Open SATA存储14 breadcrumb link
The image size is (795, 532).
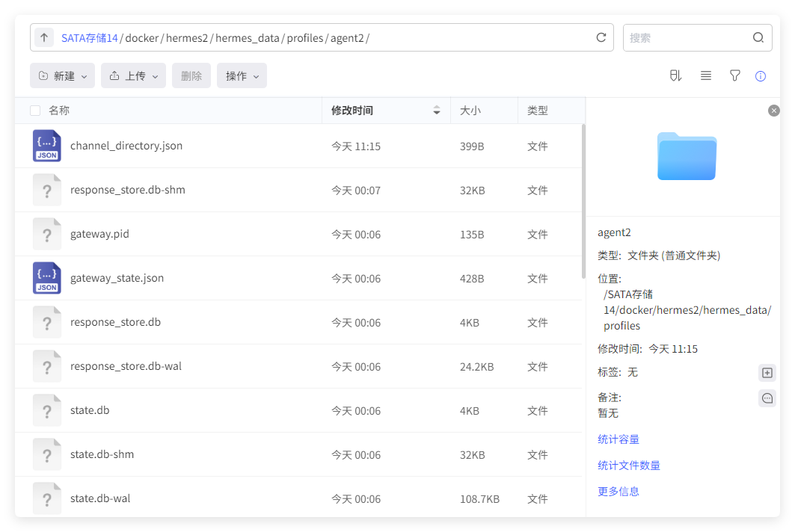(89, 38)
